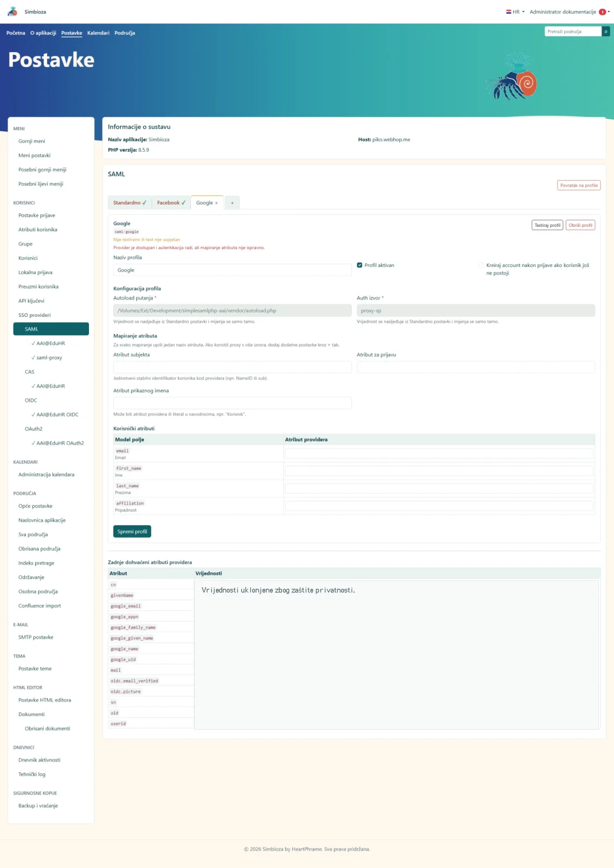Viewport: 614px width, 868px height.
Task: Open AAI@EduHR OIDC in sidebar
Action: click(55, 415)
